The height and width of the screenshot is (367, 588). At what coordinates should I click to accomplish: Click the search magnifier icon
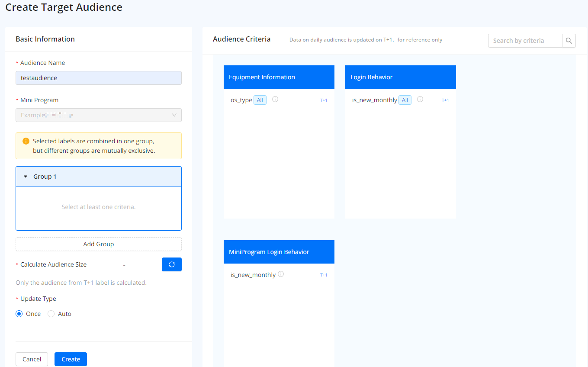coord(569,41)
